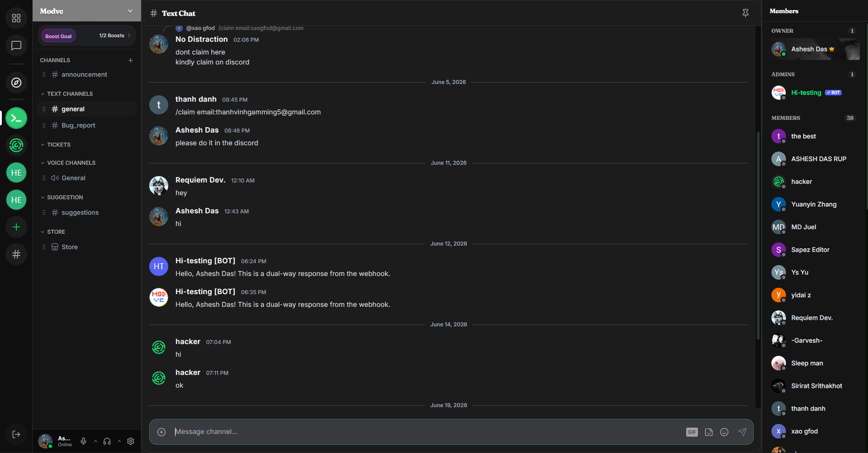Click the replied @xao gfod message reference
868x453 pixels.
pyautogui.click(x=239, y=28)
